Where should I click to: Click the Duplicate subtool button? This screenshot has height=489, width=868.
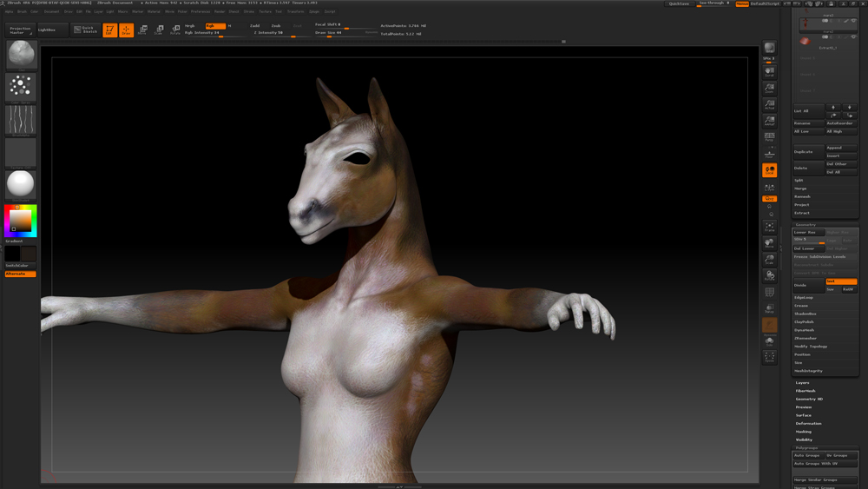(807, 152)
